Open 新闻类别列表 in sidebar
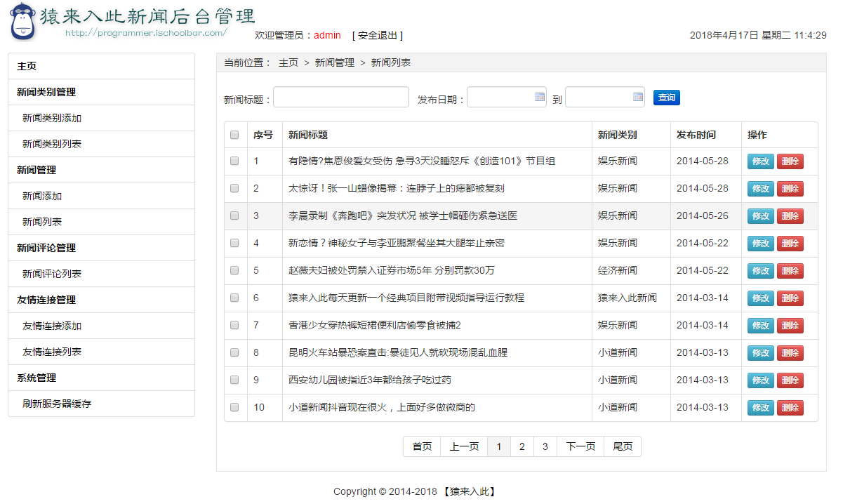The image size is (850, 504). [x=101, y=144]
